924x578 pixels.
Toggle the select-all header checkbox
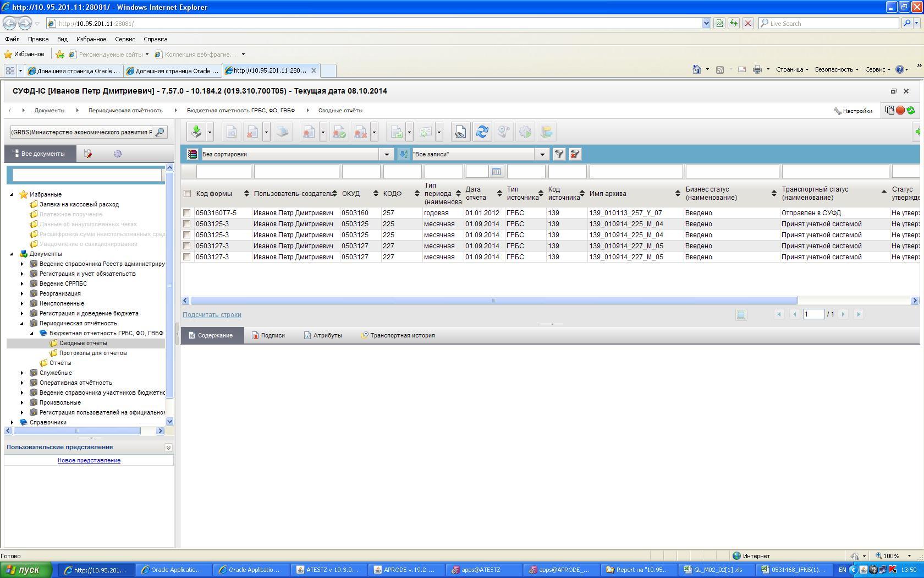[187, 194]
